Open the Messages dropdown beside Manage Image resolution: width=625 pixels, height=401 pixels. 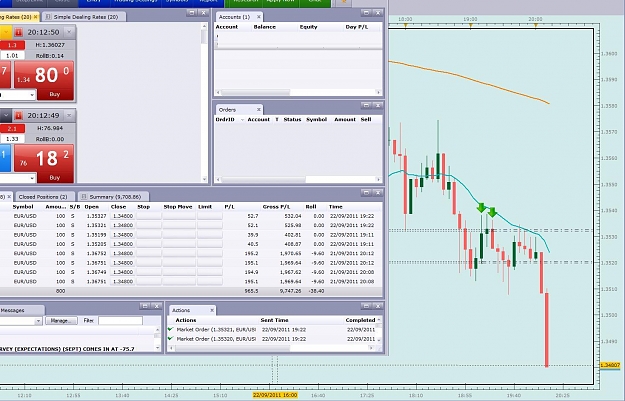pos(39,321)
